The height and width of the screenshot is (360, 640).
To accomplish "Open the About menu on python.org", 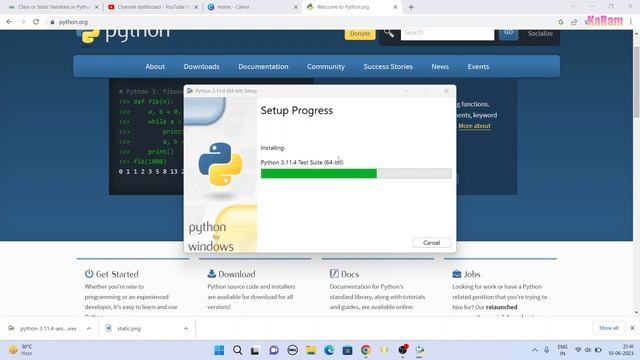I will pyautogui.click(x=155, y=67).
